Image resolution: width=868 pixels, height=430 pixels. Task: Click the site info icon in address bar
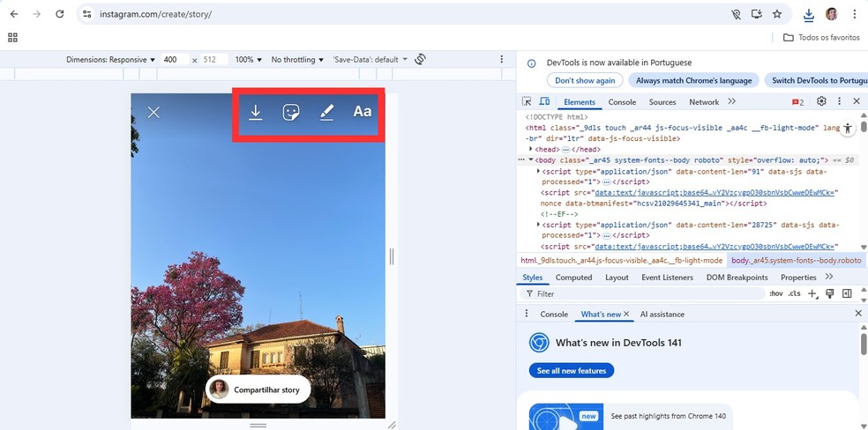click(87, 14)
